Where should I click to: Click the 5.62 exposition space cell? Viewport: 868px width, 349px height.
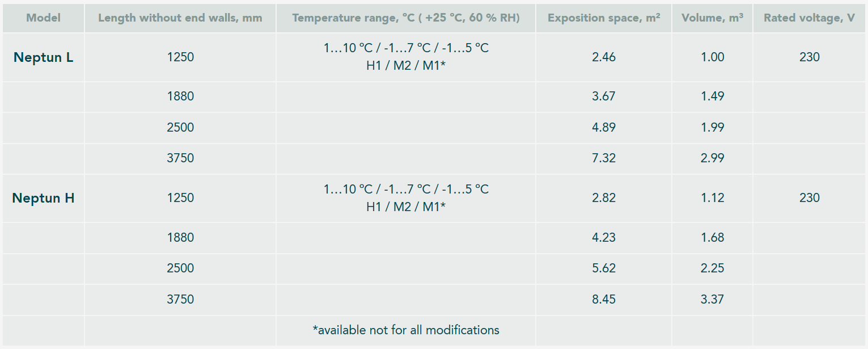(604, 268)
